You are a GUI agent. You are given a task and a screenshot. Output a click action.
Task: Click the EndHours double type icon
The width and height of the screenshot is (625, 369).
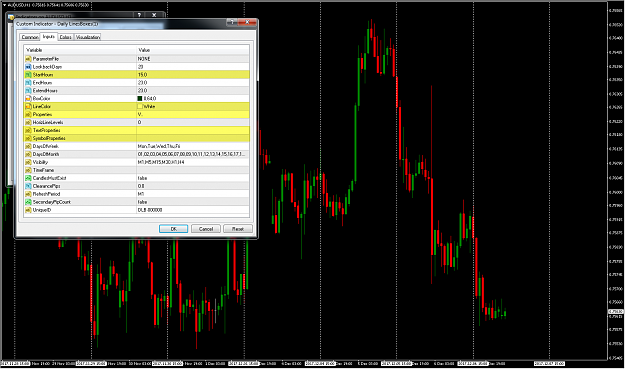coord(28,82)
